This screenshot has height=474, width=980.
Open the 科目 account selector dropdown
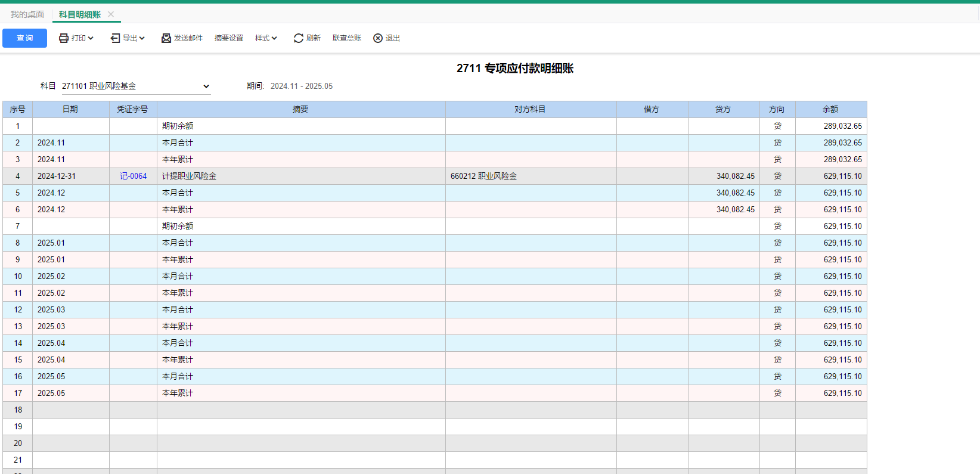pyautogui.click(x=206, y=86)
